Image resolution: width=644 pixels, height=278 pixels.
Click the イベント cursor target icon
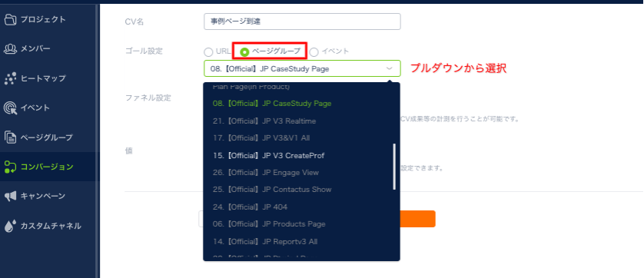coord(10,108)
